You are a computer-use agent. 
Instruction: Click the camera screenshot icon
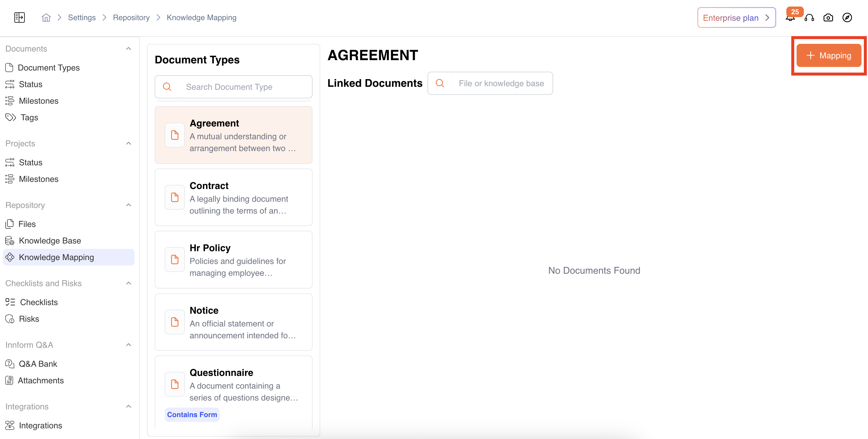[x=828, y=18]
